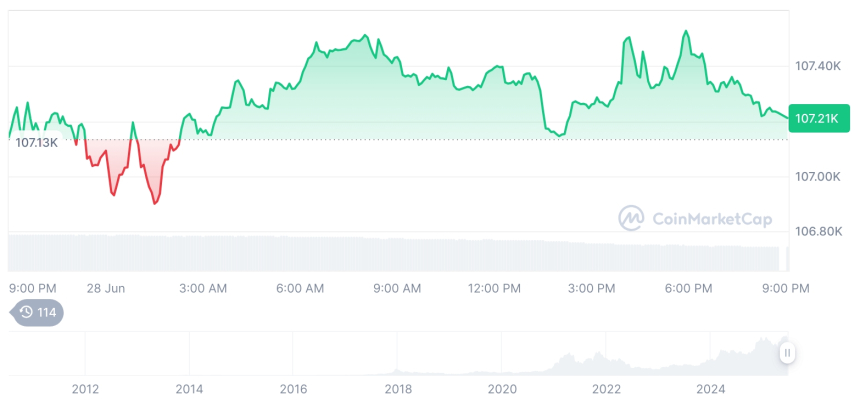860x401 pixels.
Task: Click the green 107.21K current price tag
Action: (816, 119)
